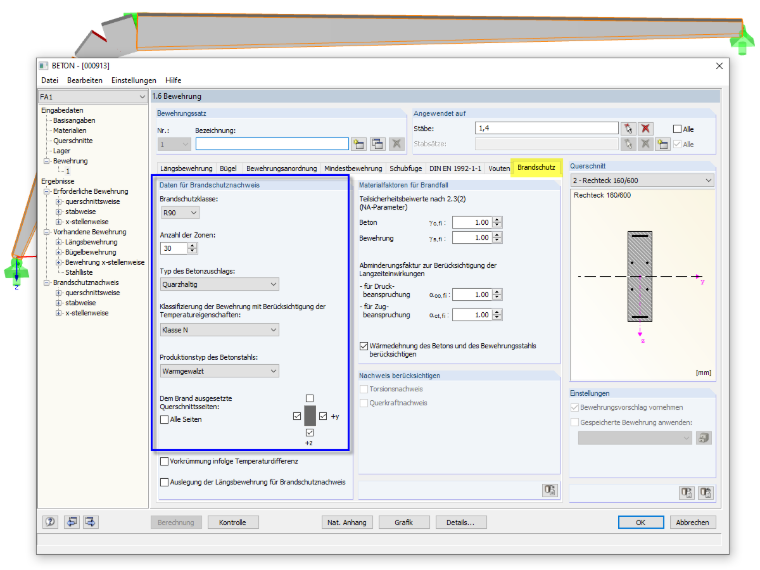Click the icon beside Gespeicherte Bewehrung dropdown
The height and width of the screenshot is (570, 760).
(704, 438)
